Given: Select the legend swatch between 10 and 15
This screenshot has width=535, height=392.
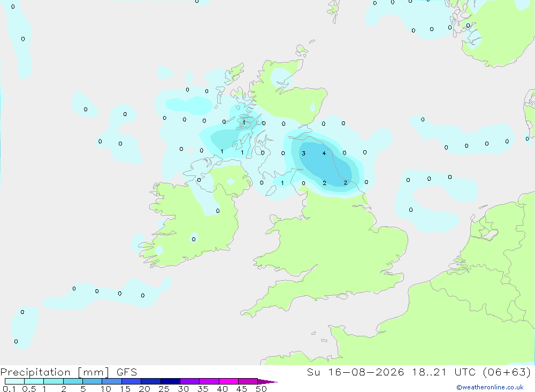Looking at the screenshot, I should point(112,381).
